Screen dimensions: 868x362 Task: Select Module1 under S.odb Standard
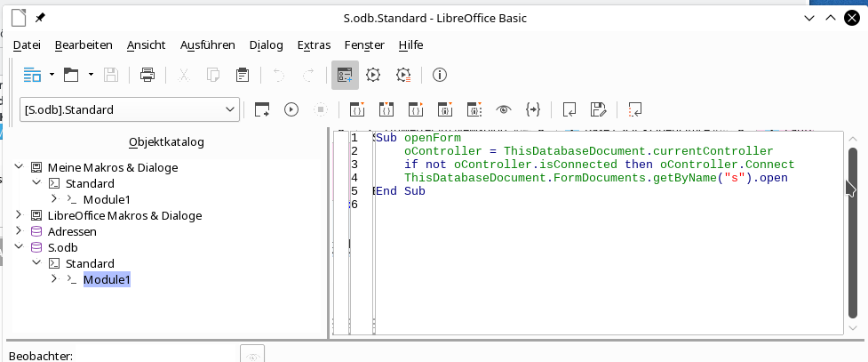click(107, 280)
